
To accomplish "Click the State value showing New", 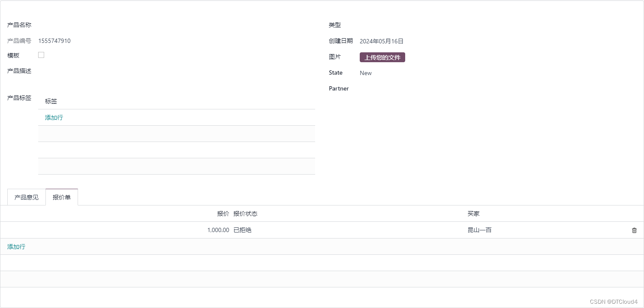I will click(365, 73).
